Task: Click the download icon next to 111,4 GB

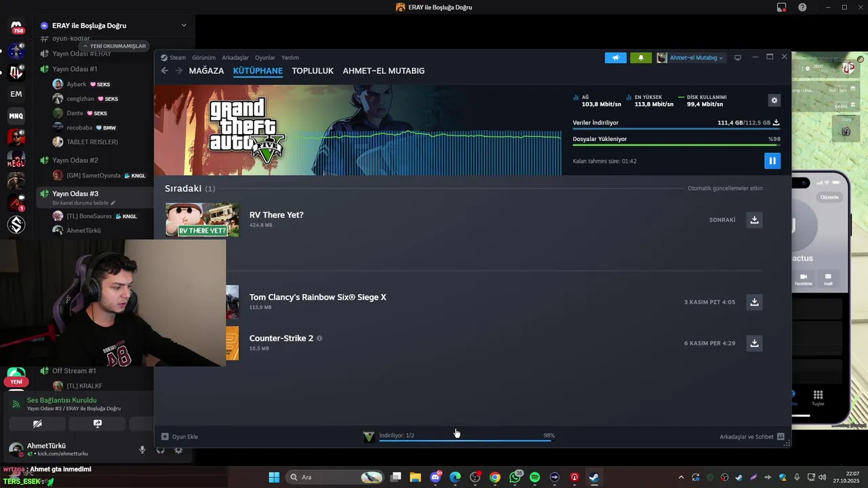Action: coord(776,123)
